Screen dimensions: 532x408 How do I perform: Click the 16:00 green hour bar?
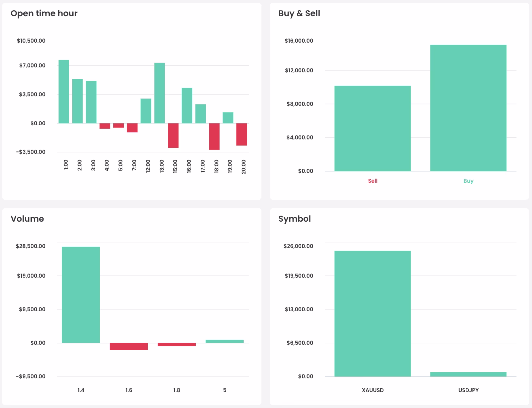click(x=187, y=106)
